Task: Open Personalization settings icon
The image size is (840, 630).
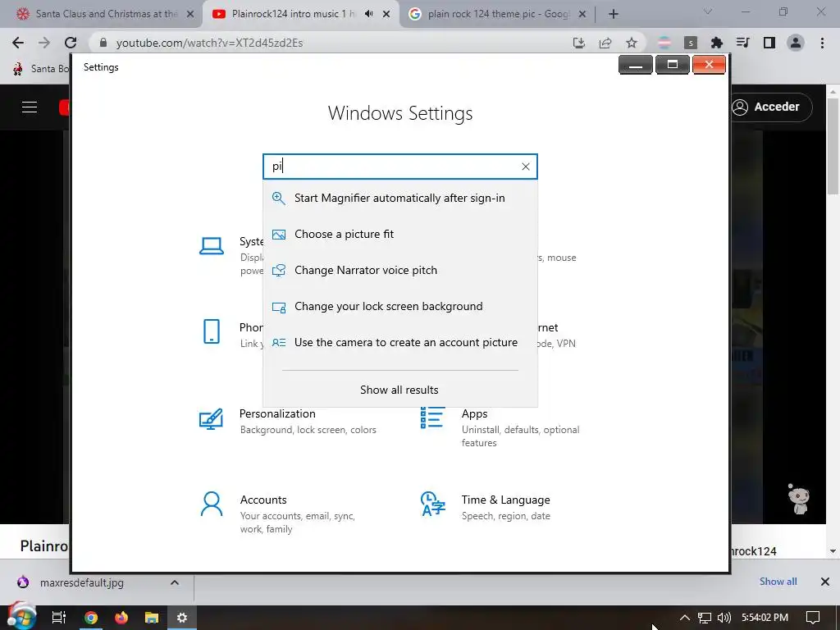Action: [x=211, y=419]
